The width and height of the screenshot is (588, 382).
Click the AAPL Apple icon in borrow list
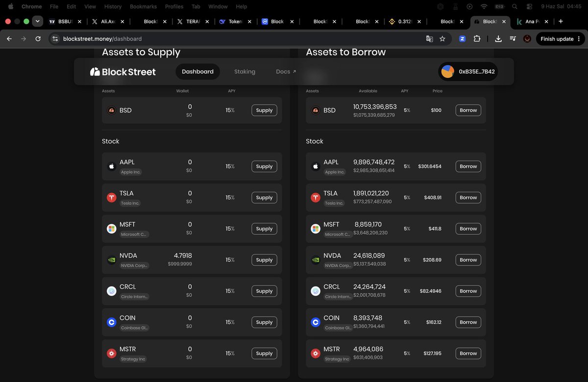(316, 167)
